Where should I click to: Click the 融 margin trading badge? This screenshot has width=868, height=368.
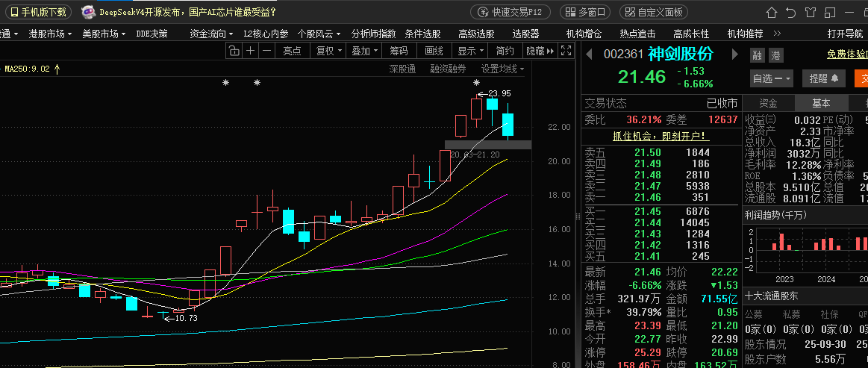coord(757,55)
